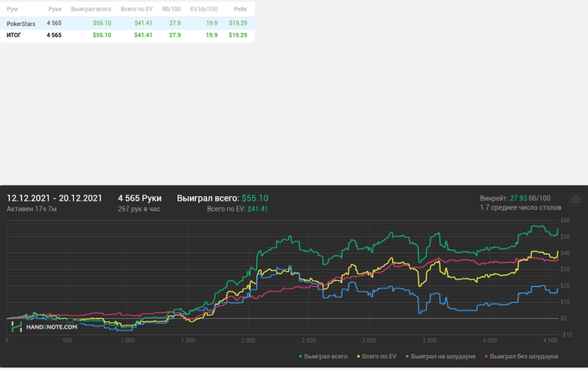Click the 'Выиграл всего: $55.10' heading

coord(223,198)
